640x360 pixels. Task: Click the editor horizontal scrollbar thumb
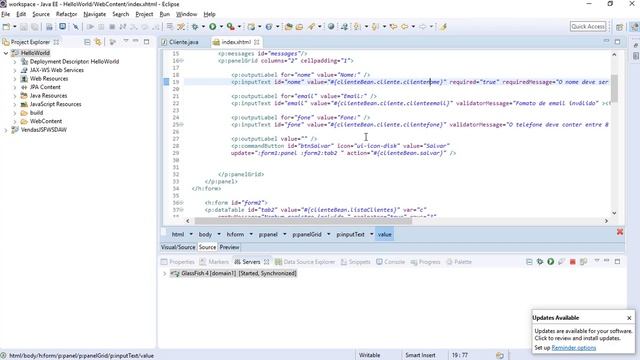coord(303,221)
